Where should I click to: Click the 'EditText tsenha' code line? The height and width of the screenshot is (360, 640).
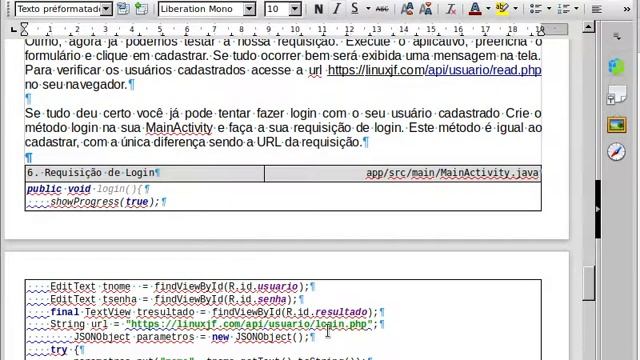click(174, 299)
